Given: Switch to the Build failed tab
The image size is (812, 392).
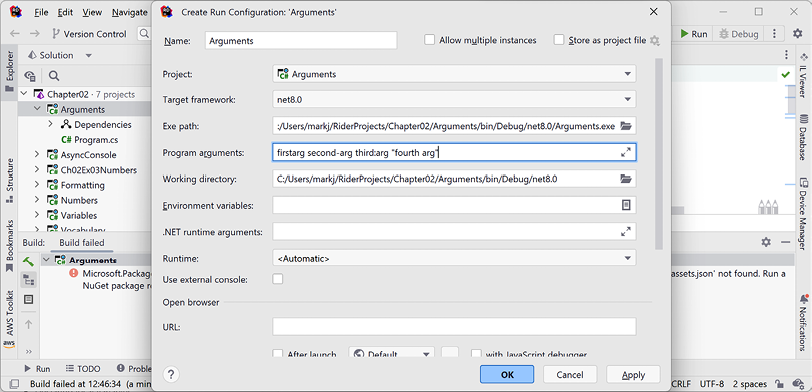Looking at the screenshot, I should tap(81, 242).
